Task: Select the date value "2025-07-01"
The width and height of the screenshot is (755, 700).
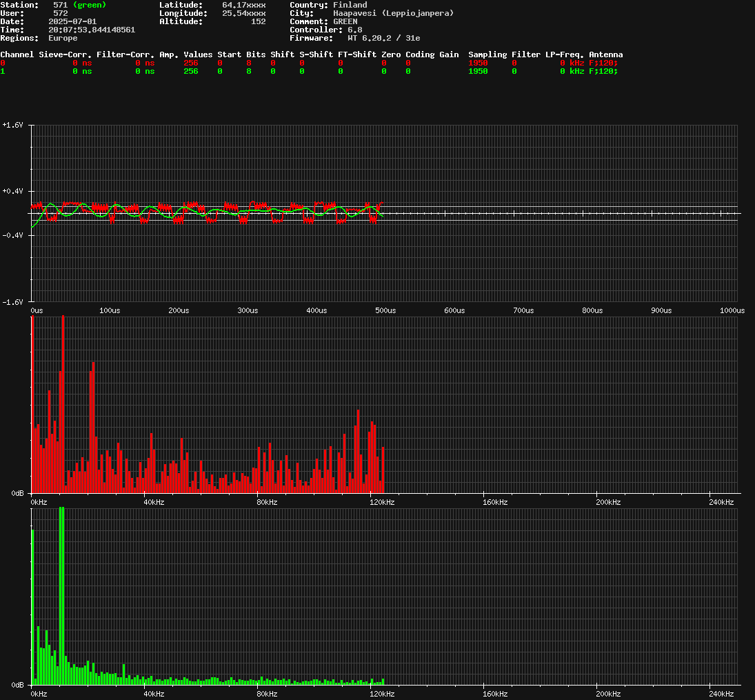Action: pos(72,21)
